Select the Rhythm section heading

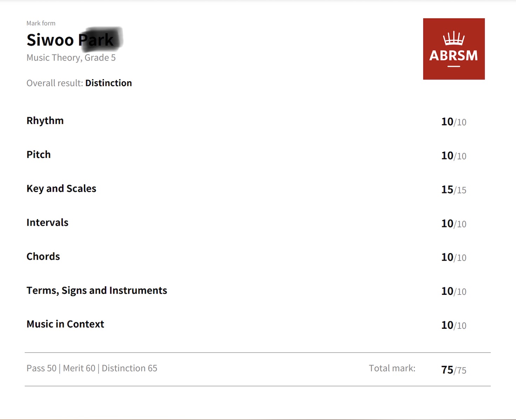(45, 121)
